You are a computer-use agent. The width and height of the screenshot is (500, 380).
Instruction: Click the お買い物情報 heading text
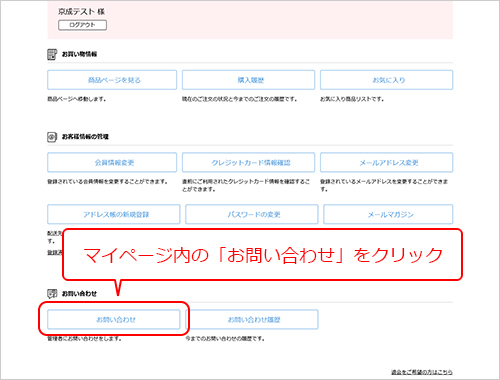[79, 54]
